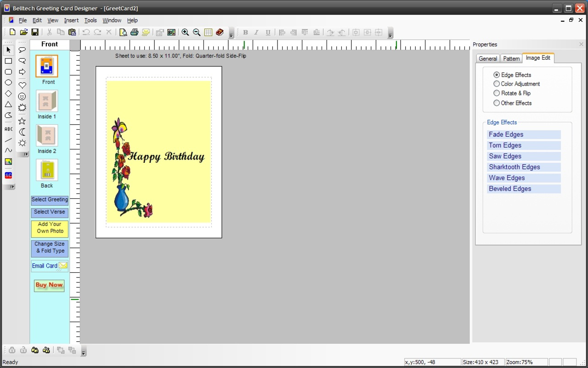Screen dimensions: 588x368
Task: Open the Insert menu
Action: pyautogui.click(x=71, y=20)
